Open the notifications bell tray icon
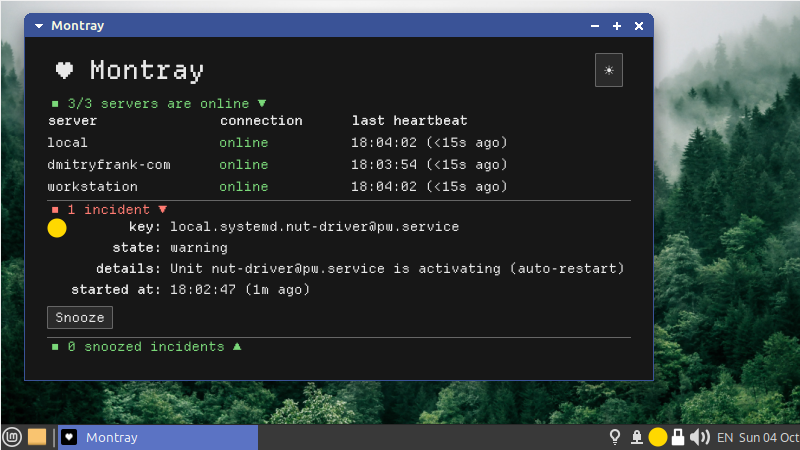The image size is (800, 450). (637, 437)
